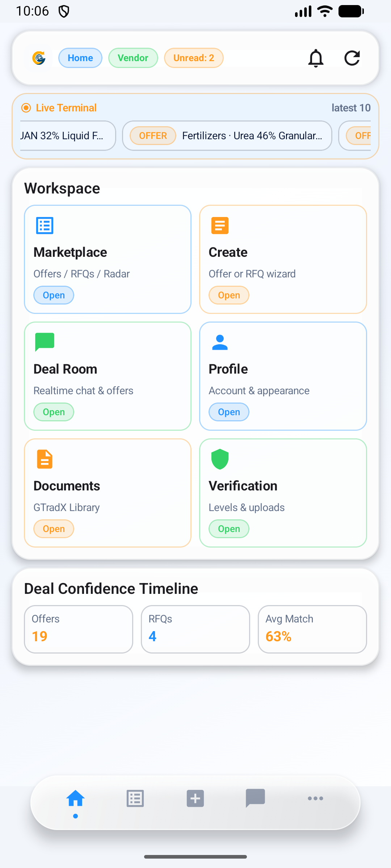Open the three-dots more menu
The height and width of the screenshot is (868, 391).
[x=315, y=799]
